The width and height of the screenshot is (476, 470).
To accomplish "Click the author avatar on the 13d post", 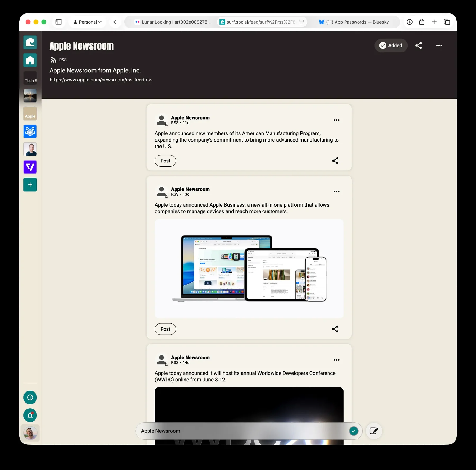I will [162, 192].
